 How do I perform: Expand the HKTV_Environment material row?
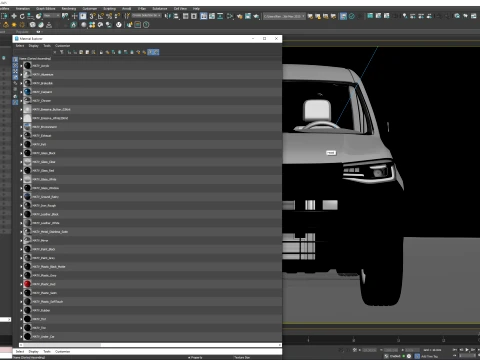tap(21, 127)
